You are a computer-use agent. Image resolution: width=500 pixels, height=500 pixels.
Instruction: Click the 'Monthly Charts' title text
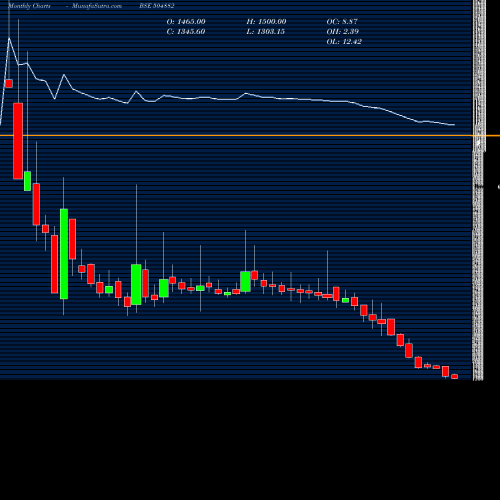29,6
